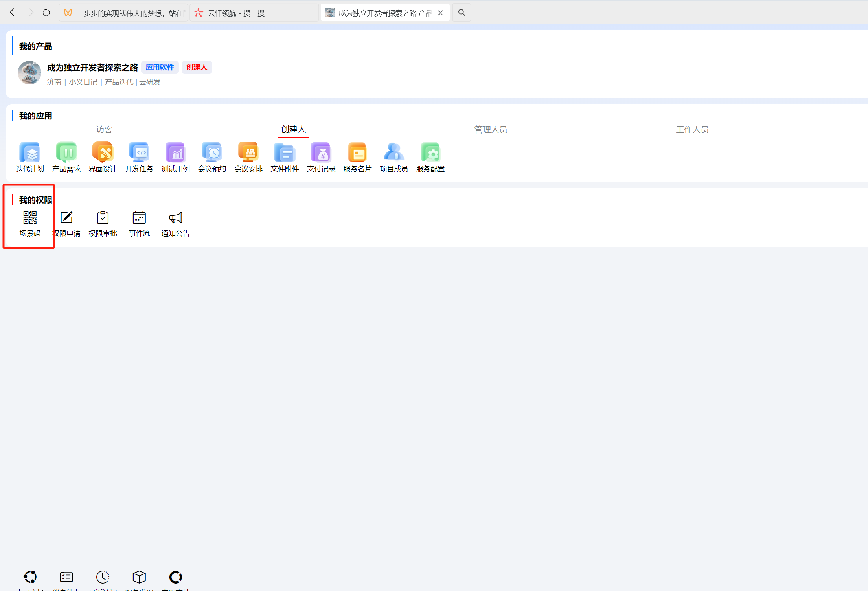This screenshot has width=868, height=591.
Task: Open the 测试用例 app icon
Action: pyautogui.click(x=175, y=152)
